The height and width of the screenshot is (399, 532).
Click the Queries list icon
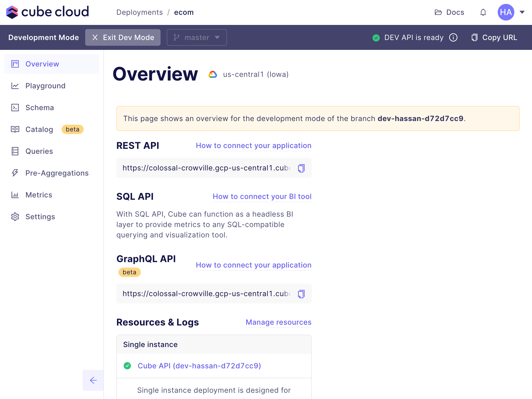[15, 151]
